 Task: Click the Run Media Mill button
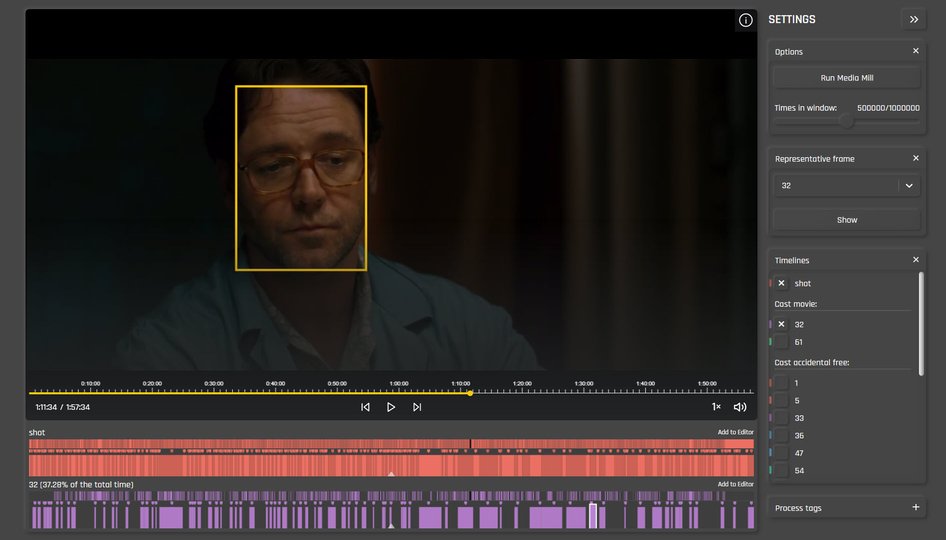point(846,78)
